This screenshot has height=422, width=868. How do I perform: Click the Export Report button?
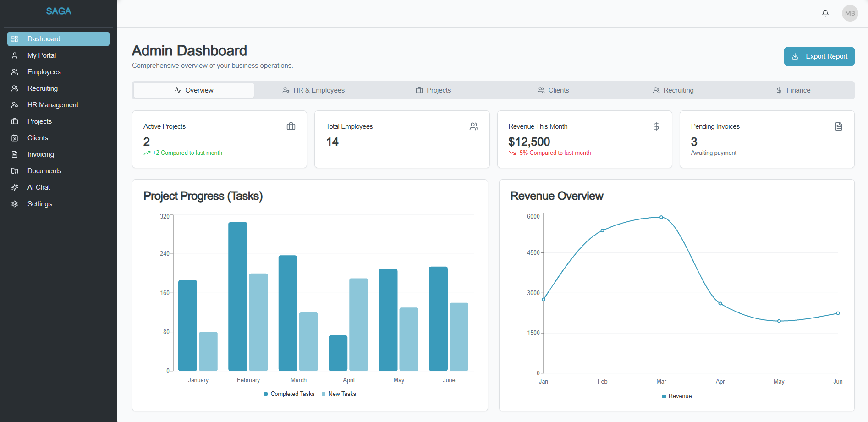pyautogui.click(x=819, y=56)
